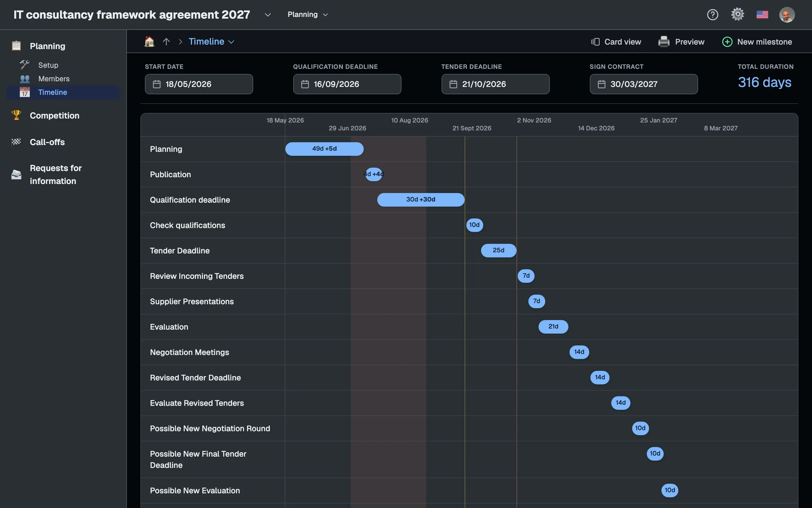Screen dimensions: 812x508
Task: Open user profile avatar
Action: click(x=787, y=14)
